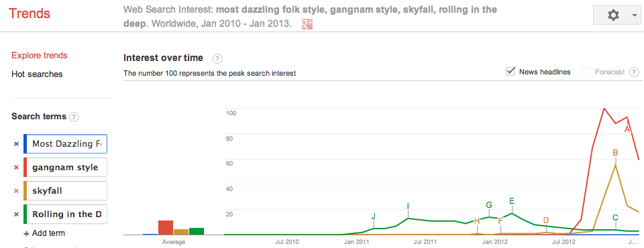The height and width of the screenshot is (248, 644).
Task: Remove the Rolling in the Deep term
Action: (16, 214)
